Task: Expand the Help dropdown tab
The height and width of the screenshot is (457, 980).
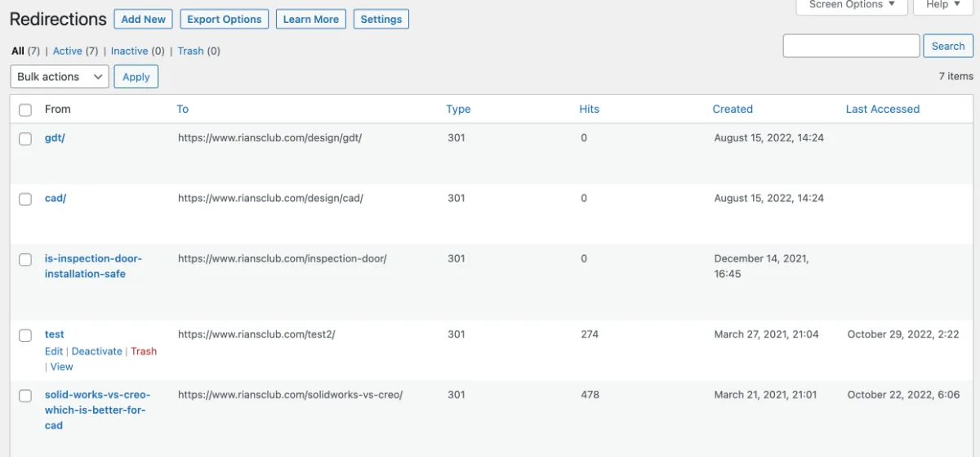Action: tap(942, 6)
